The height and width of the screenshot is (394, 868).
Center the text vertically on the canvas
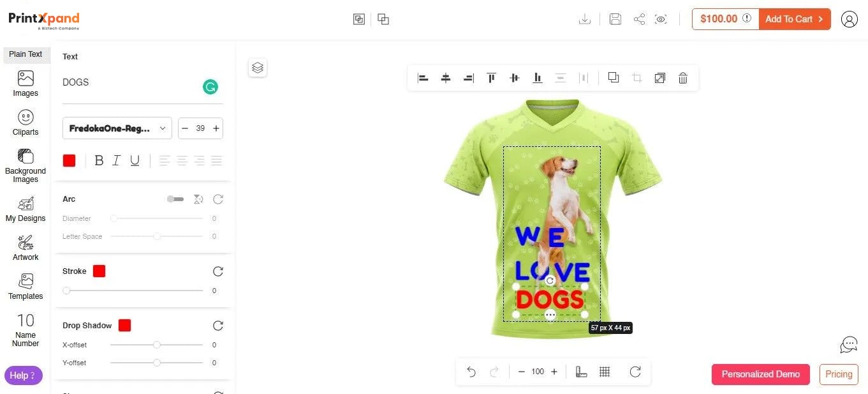click(x=514, y=77)
